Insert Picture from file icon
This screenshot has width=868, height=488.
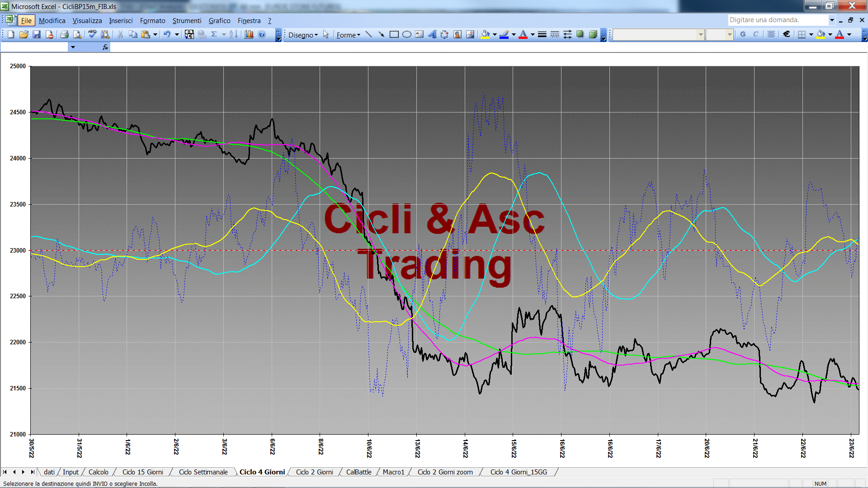point(470,34)
